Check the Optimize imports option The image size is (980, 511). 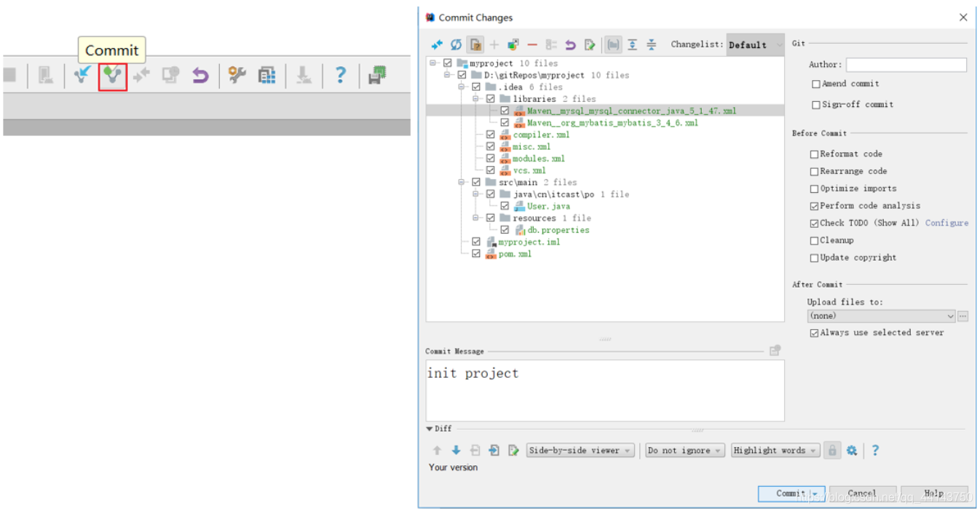[814, 189]
